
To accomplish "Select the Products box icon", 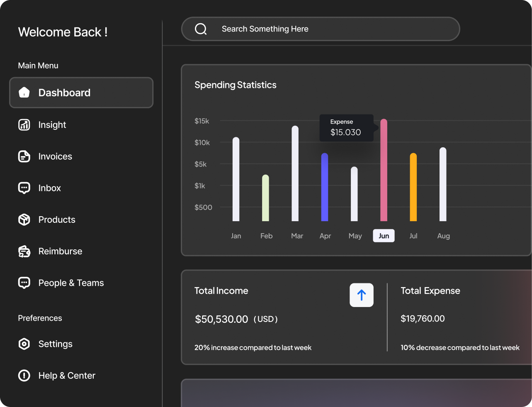I will [x=24, y=219].
